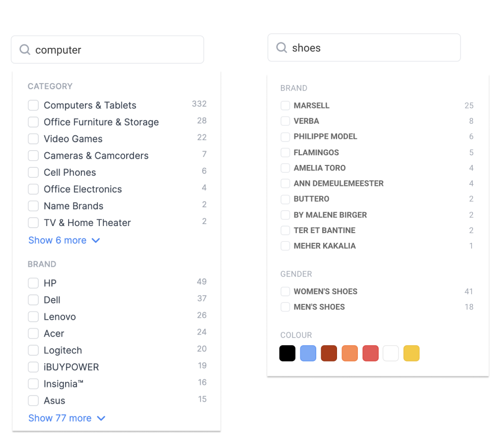Focus the 'shoes' search input

(x=364, y=47)
